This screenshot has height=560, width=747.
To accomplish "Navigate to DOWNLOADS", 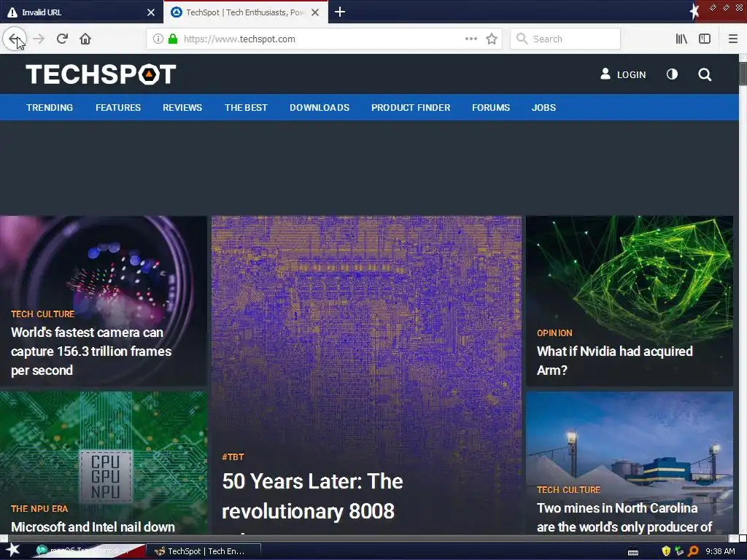I will pyautogui.click(x=320, y=108).
